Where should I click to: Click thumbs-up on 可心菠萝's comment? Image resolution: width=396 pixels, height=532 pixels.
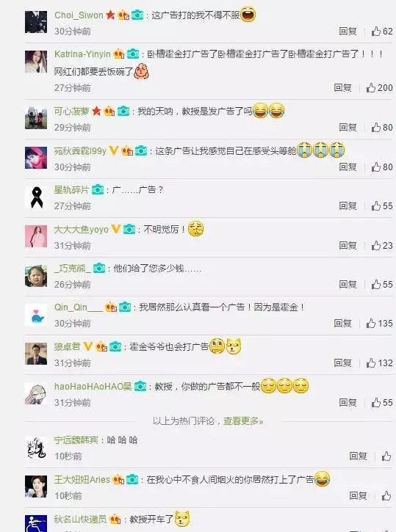(x=376, y=127)
